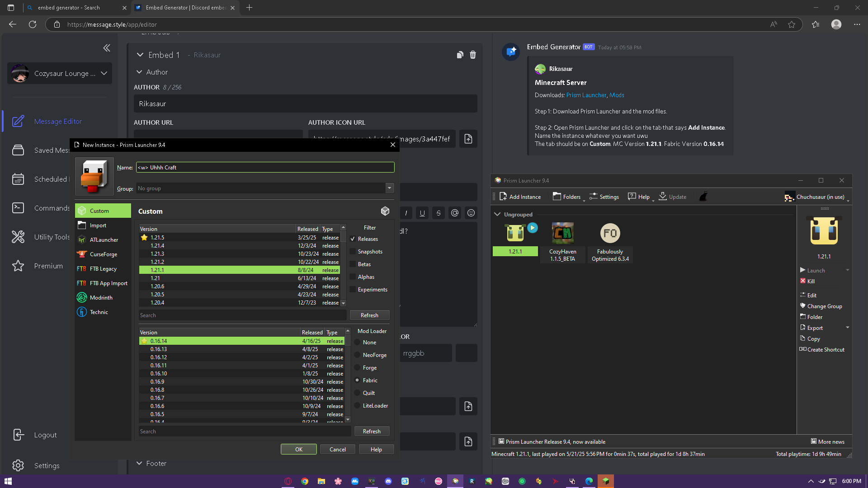868x488 pixels.
Task: Click the Discord icon in taskbar
Action: [x=388, y=481]
